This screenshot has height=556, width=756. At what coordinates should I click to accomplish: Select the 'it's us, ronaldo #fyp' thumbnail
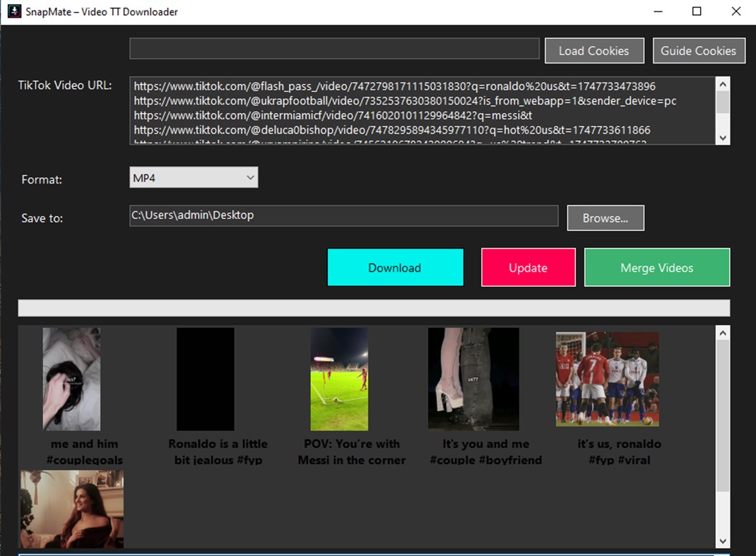pos(607,379)
